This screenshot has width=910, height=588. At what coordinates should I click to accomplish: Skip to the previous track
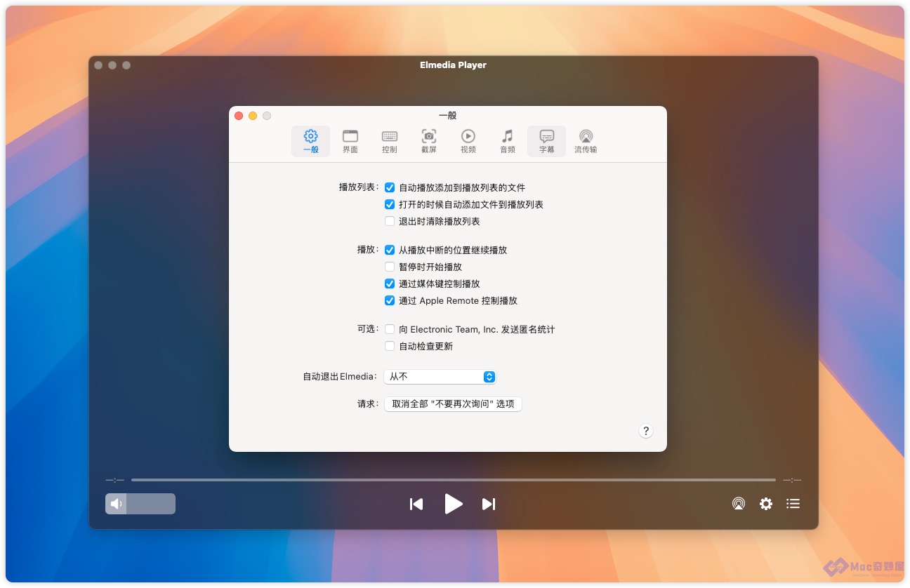(x=416, y=504)
